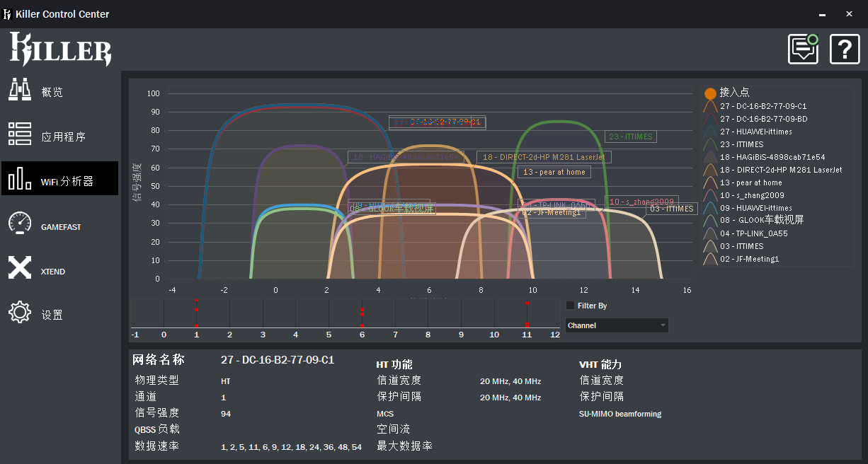Click the 13 - pear at home chart label
The image size is (868, 464).
pos(554,171)
